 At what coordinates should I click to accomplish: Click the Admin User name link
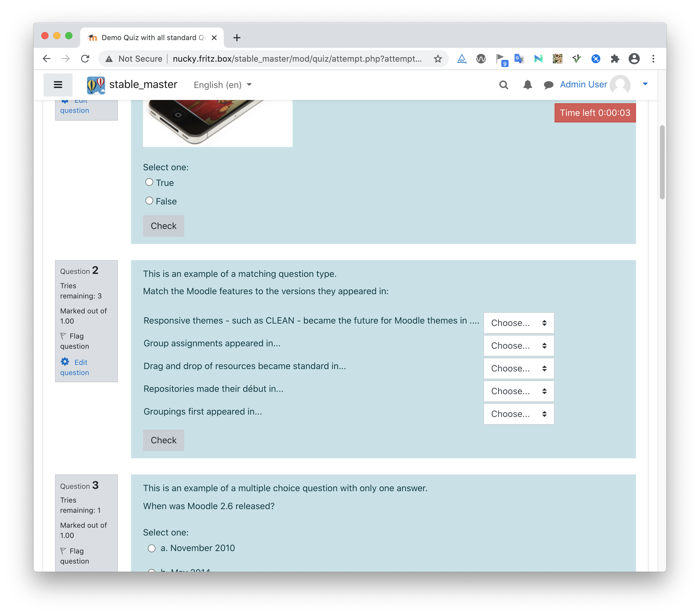click(583, 84)
